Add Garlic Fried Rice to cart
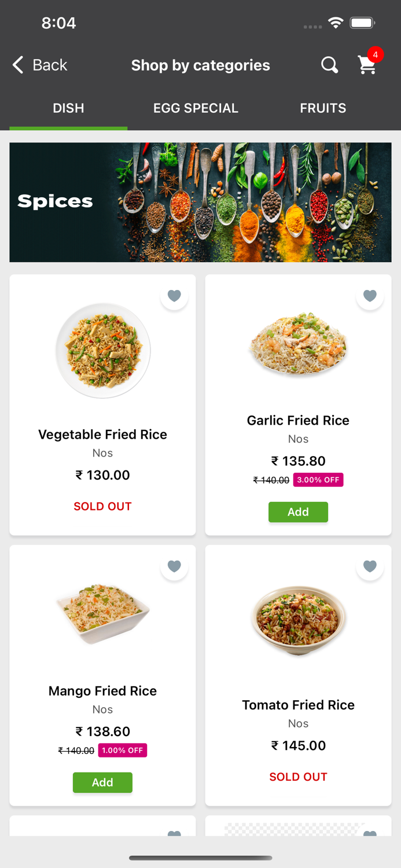 coord(298,512)
